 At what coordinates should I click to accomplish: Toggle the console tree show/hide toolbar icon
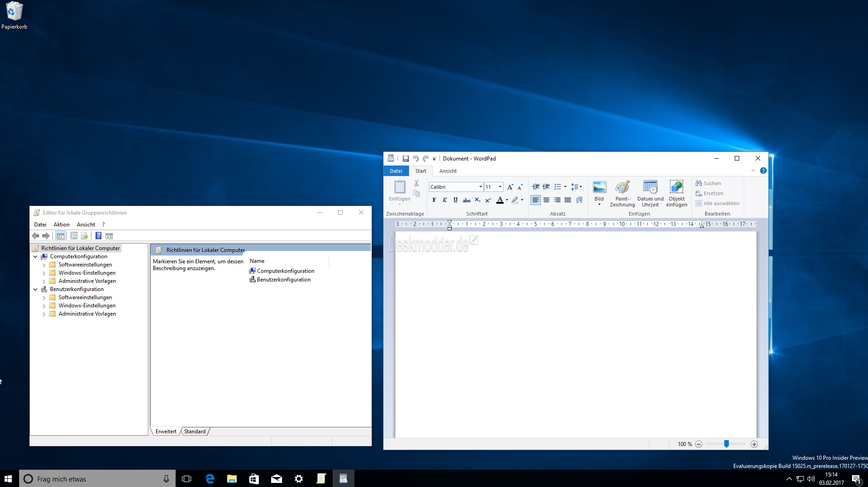click(x=60, y=236)
